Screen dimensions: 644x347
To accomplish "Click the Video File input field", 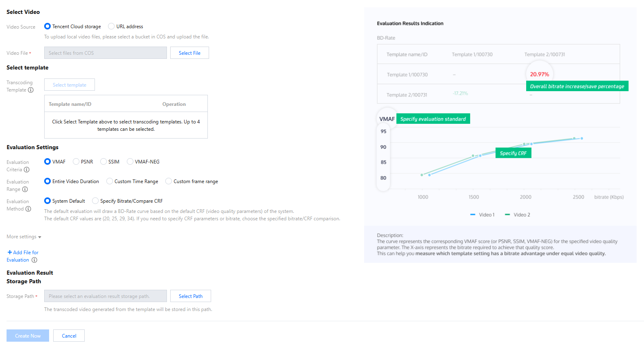I will 105,53.
